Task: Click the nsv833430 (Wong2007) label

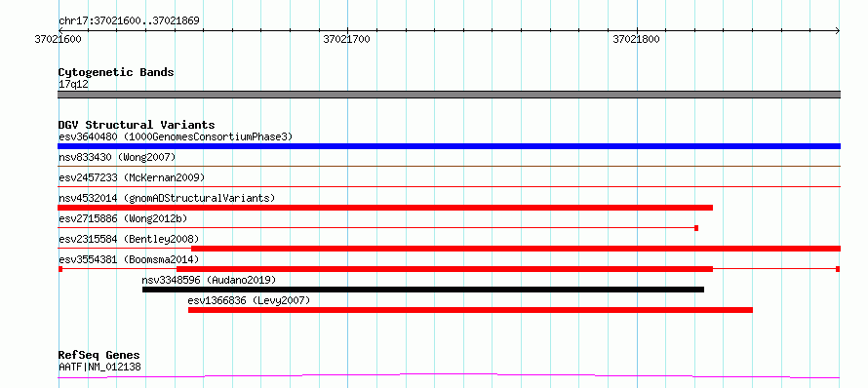Action: pyautogui.click(x=117, y=157)
